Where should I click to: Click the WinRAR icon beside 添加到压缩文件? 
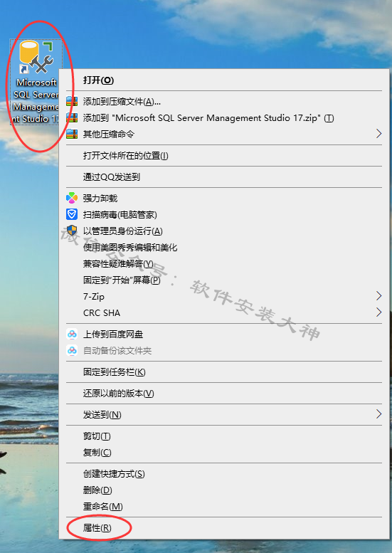click(x=72, y=102)
